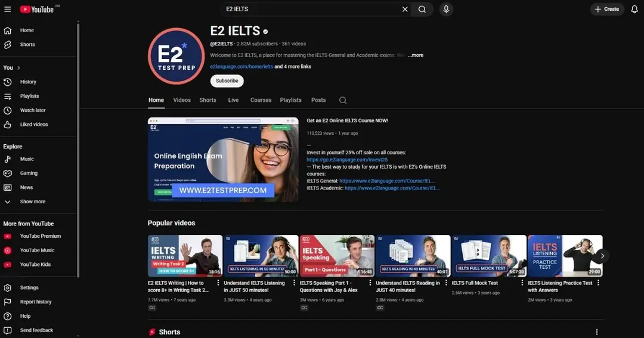Play the featured channel trailer video

[223, 159]
